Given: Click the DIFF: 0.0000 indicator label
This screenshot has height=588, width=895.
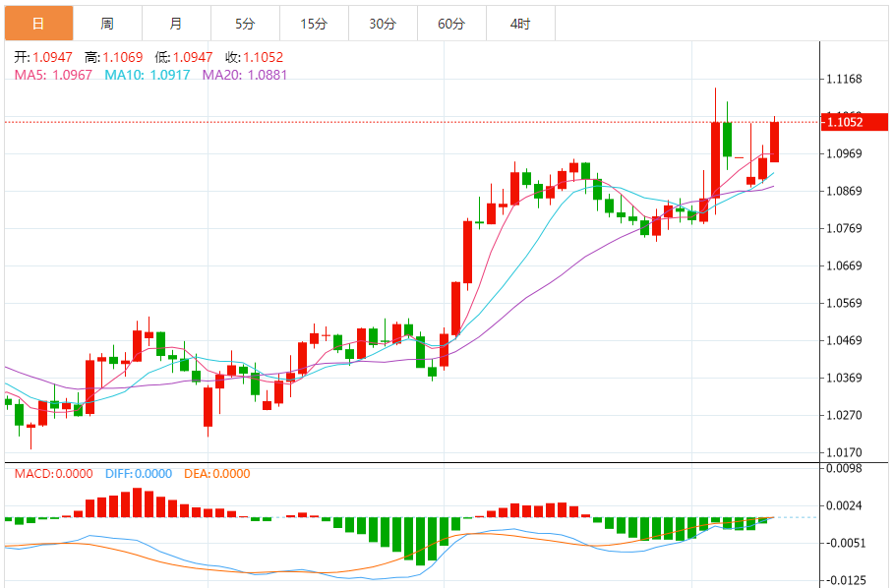Looking at the screenshot, I should [x=139, y=474].
